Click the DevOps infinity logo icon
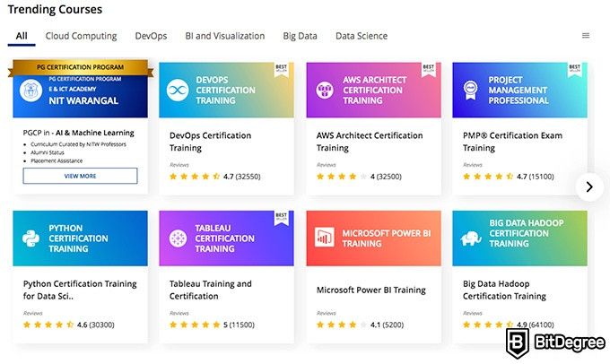This screenshot has width=610, height=364. coord(178,90)
